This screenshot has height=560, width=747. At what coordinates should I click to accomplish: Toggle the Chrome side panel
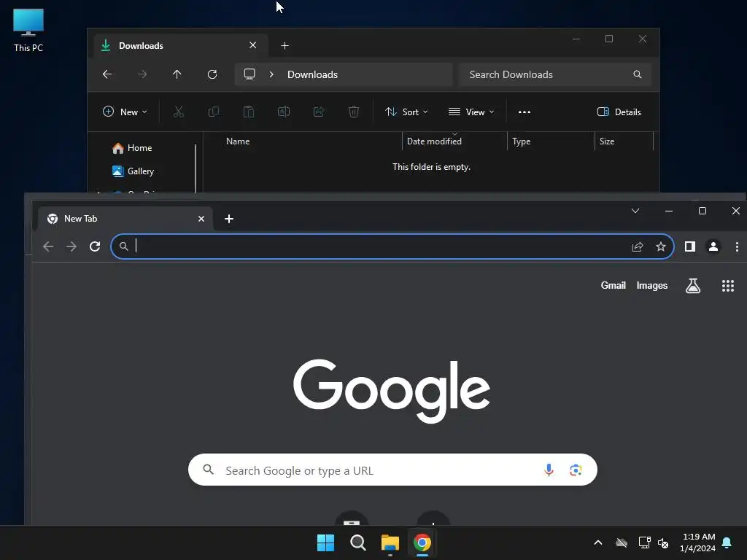tap(690, 246)
